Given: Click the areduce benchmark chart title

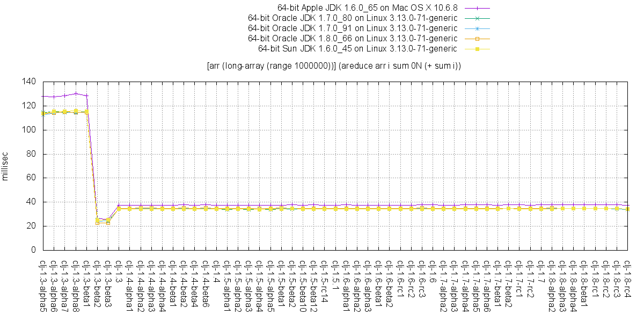Looking at the screenshot, I should coord(334,66).
